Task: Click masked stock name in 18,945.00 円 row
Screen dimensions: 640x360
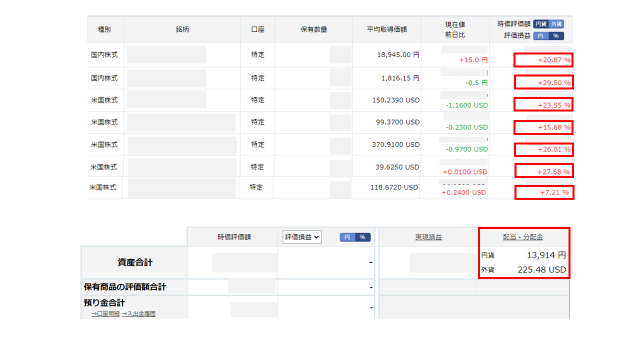Action: pos(167,55)
